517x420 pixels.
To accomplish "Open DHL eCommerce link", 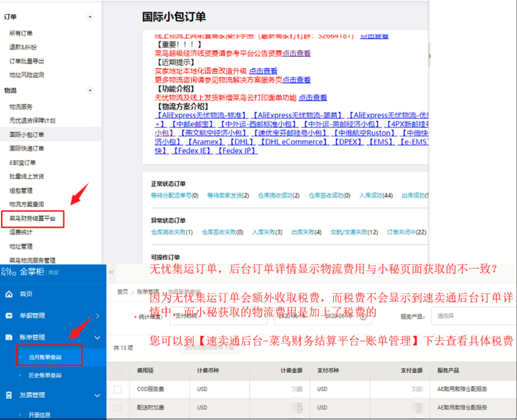I will click(x=294, y=142).
